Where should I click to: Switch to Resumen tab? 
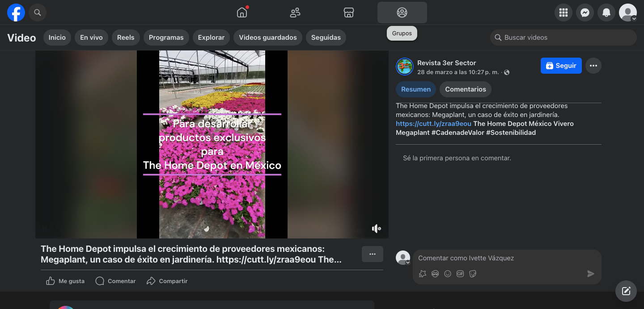click(x=416, y=89)
